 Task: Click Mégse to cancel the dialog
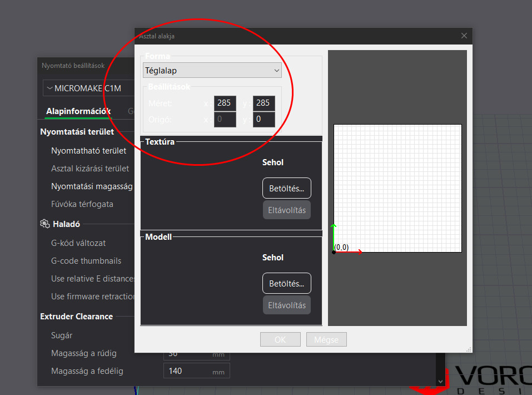point(326,339)
